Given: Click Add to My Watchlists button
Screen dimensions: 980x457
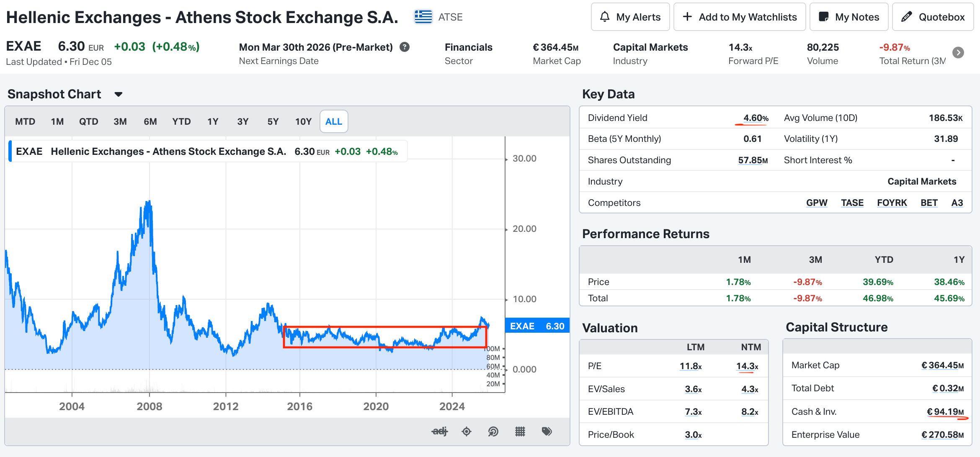Looking at the screenshot, I should (x=740, y=17).
